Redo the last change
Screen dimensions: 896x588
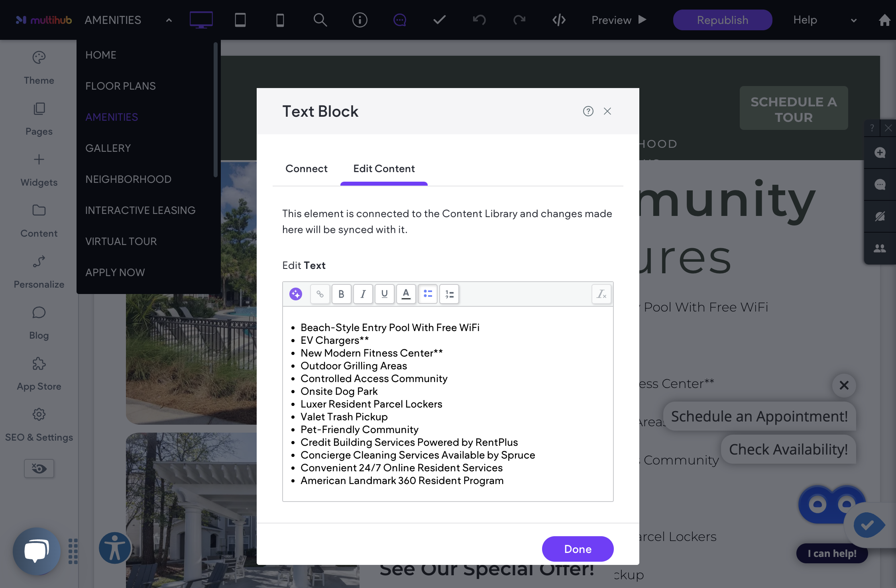[x=519, y=20]
